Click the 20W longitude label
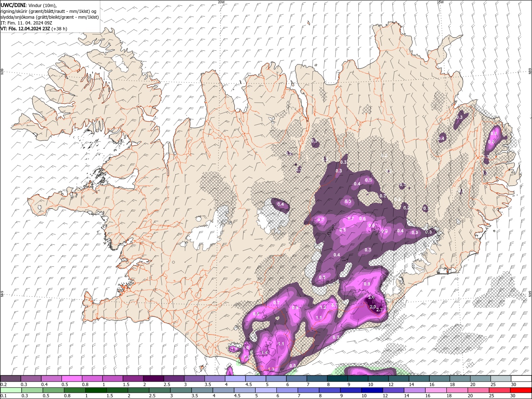Screen dimensions: 532x399 pyautogui.click(x=221, y=2)
